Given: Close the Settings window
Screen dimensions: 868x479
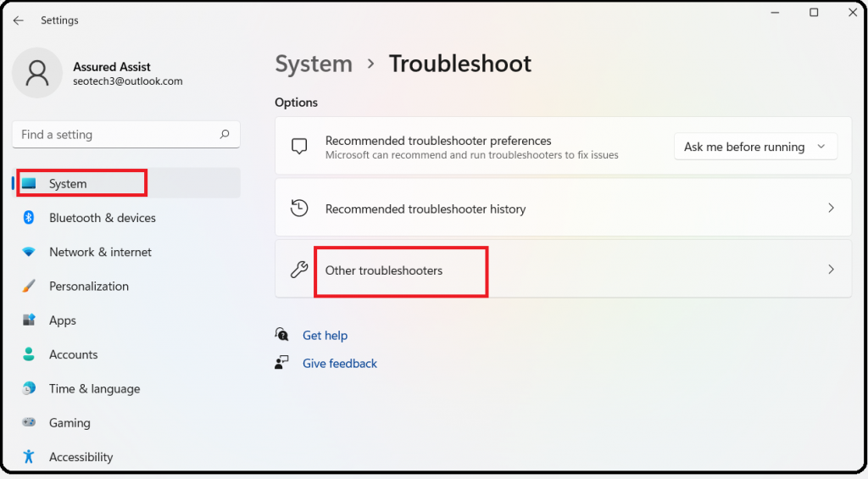Looking at the screenshot, I should (x=853, y=12).
